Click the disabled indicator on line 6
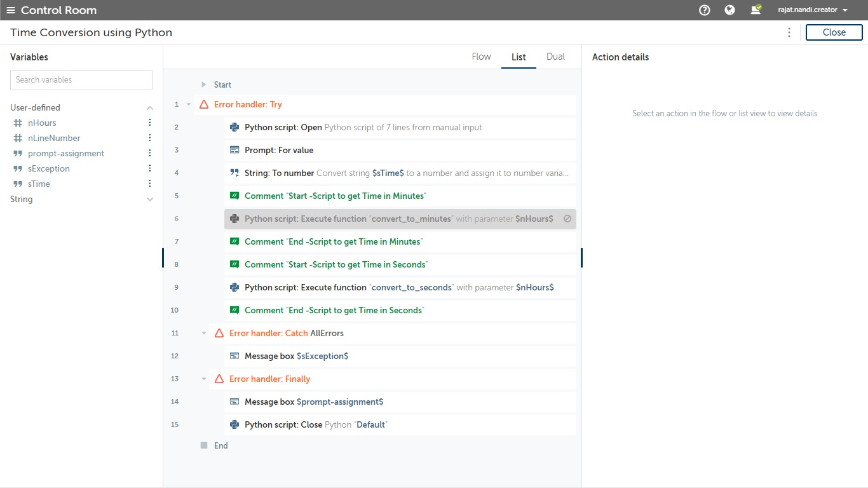This screenshot has width=868, height=488. pos(567,219)
